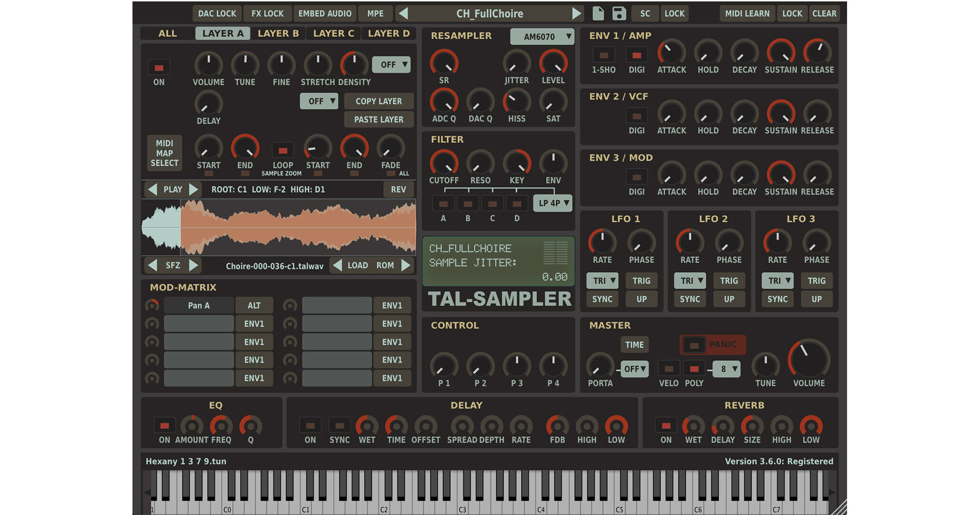Open the LFO 1 TRI waveform dropdown
Screen dimensions: 980x515
coord(602,281)
